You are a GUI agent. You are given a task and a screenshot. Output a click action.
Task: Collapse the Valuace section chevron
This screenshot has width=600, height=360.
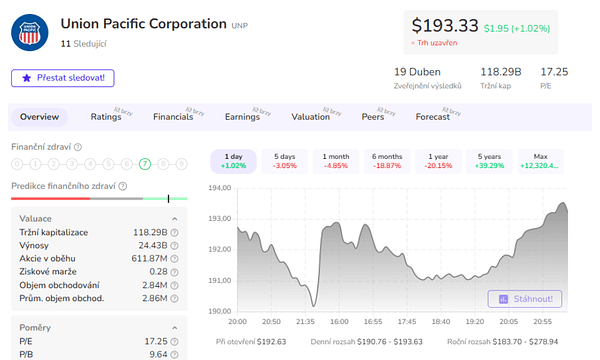[174, 219]
